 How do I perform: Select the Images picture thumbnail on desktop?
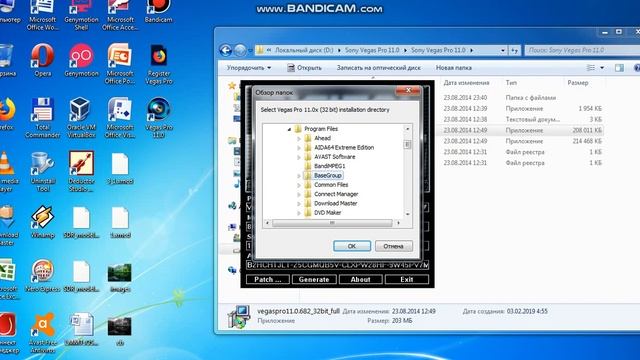(120, 278)
